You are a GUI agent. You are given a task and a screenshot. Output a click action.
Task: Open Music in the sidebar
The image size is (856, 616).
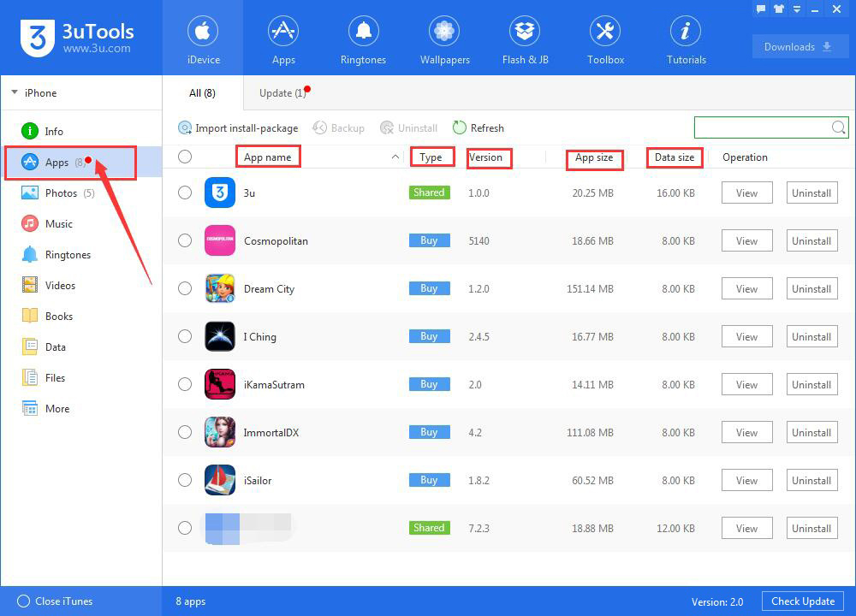80,223
